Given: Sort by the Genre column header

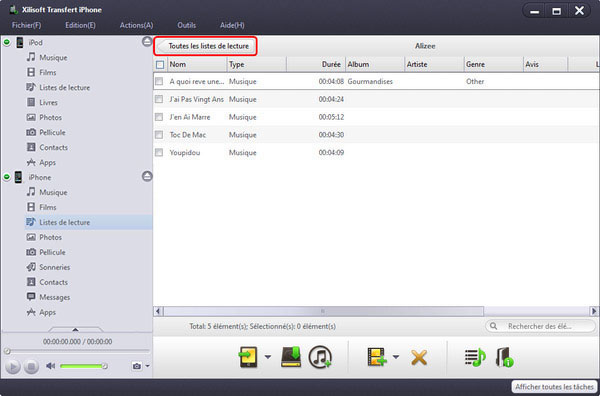Looking at the screenshot, I should (494, 64).
